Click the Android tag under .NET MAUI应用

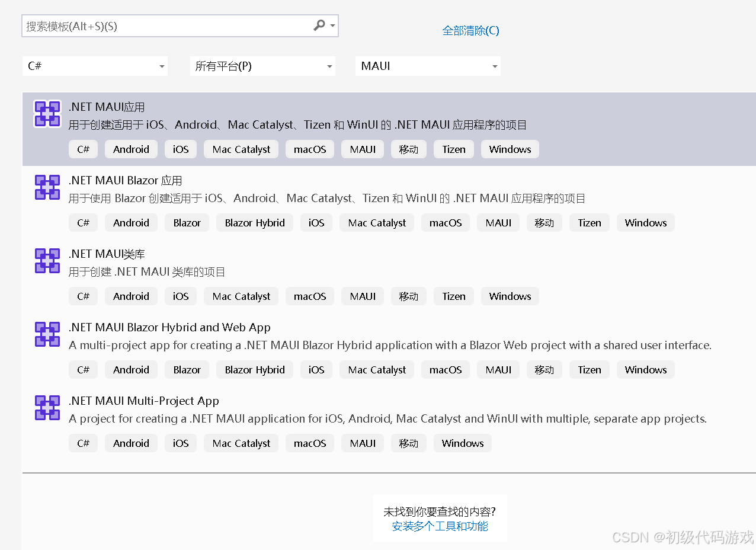131,149
